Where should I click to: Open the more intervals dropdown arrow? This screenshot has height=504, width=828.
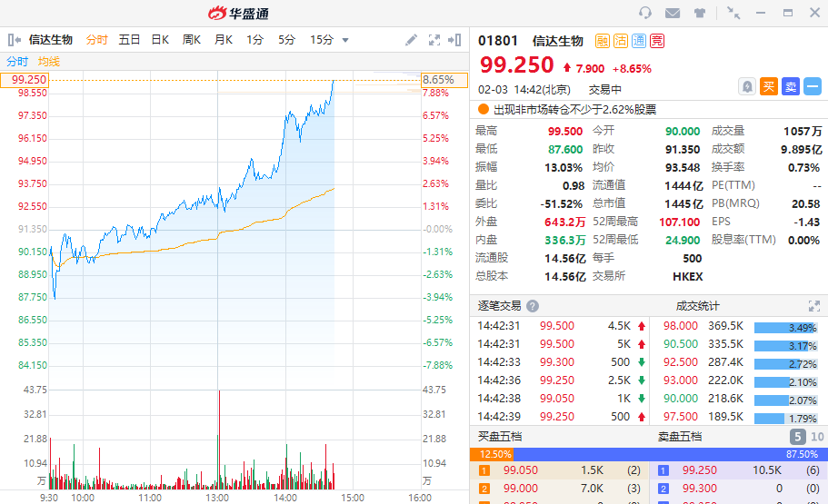(345, 40)
